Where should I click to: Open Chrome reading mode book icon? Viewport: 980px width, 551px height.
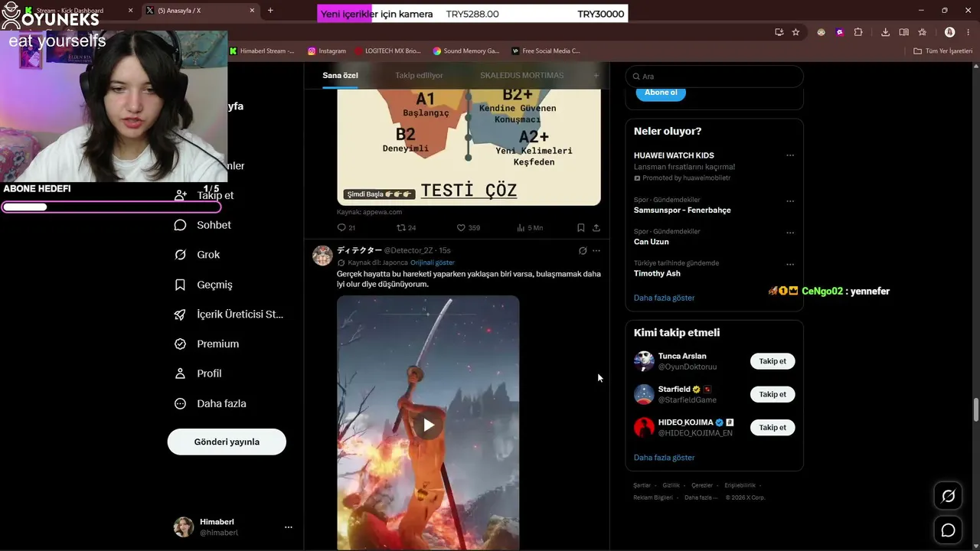coord(903,32)
